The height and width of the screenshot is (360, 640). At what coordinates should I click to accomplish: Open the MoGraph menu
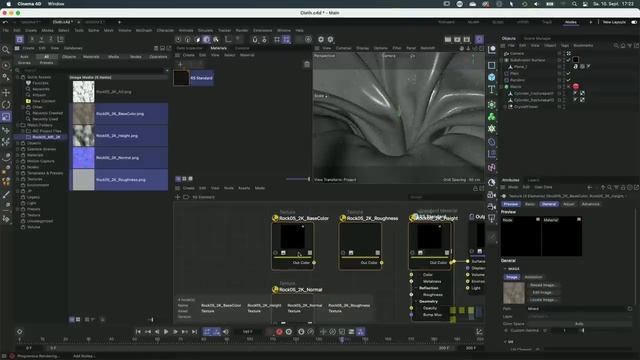(x=144, y=30)
